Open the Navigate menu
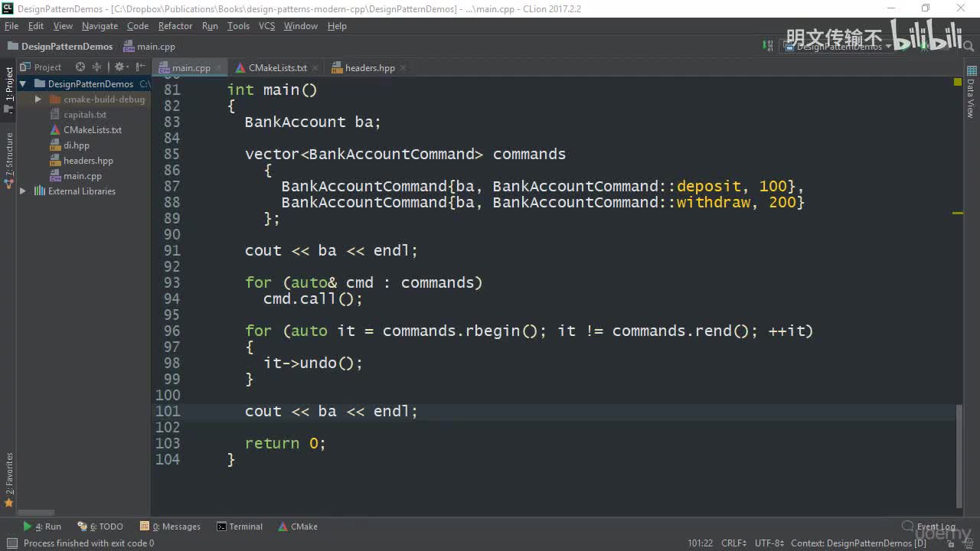The image size is (980, 551). pyautogui.click(x=100, y=26)
